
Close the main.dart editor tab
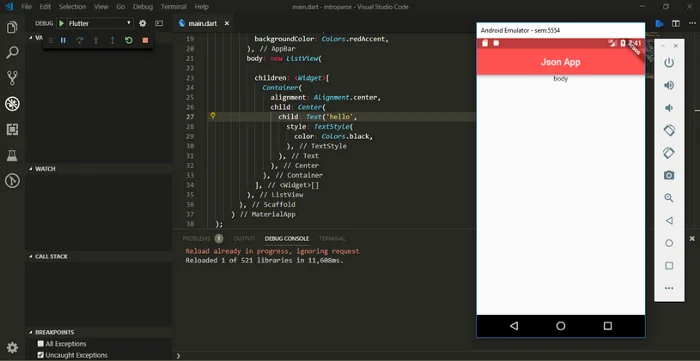click(227, 23)
